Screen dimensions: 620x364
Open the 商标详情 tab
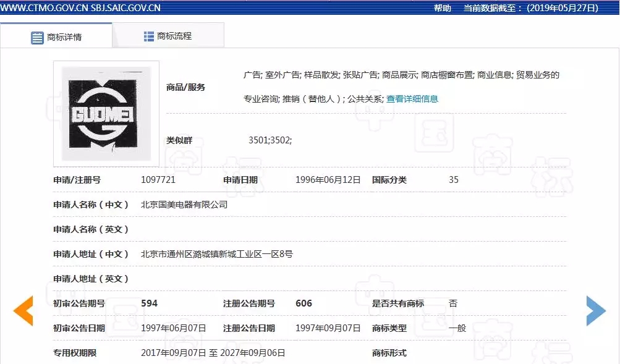(x=56, y=36)
